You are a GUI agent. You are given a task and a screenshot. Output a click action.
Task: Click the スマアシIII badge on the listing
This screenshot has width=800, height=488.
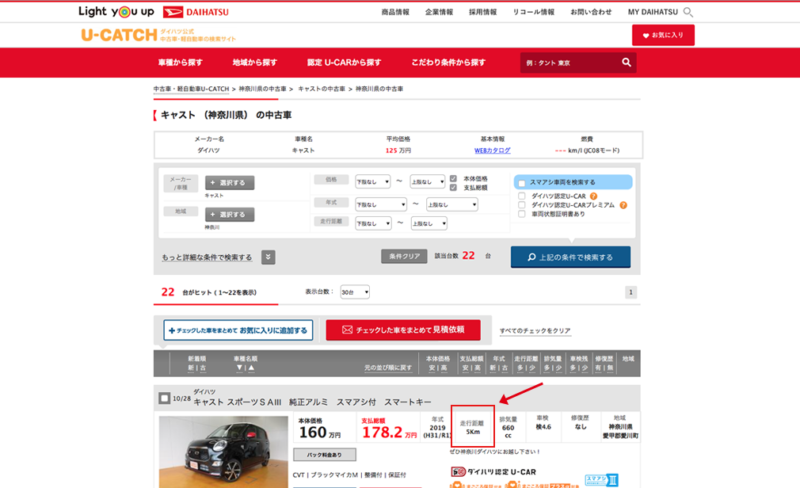602,480
